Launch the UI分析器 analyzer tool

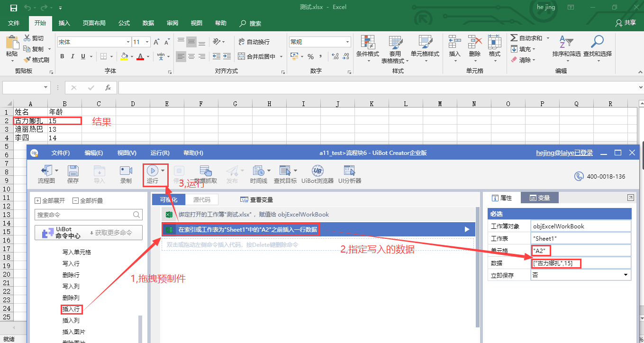(x=350, y=171)
